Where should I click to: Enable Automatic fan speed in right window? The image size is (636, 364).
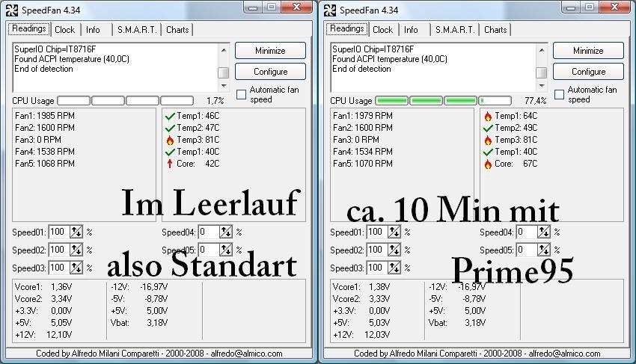tap(560, 94)
